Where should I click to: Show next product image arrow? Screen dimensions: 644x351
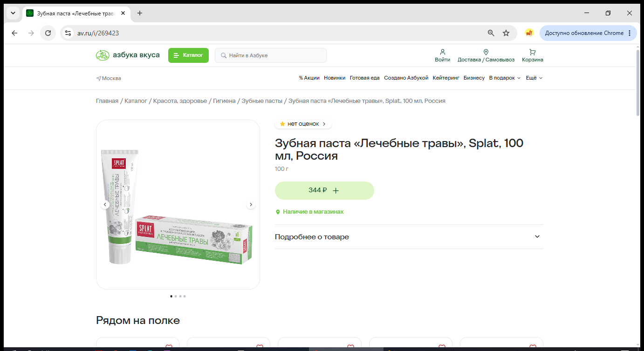(251, 204)
